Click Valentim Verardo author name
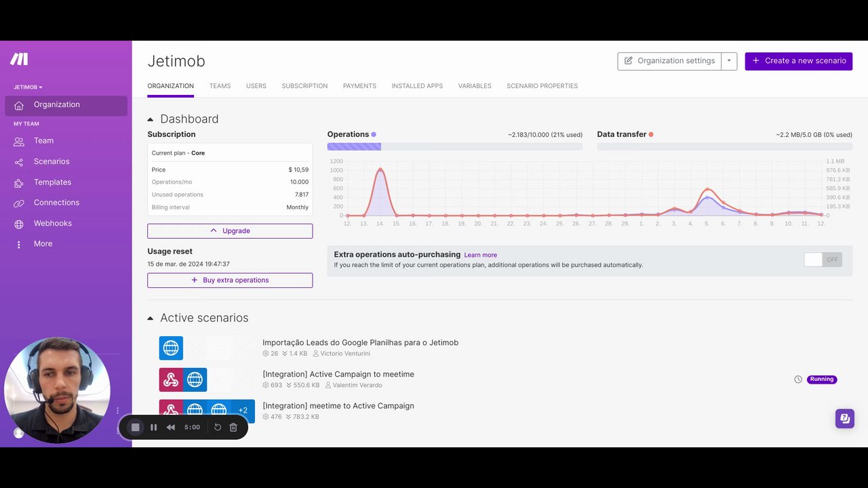The image size is (868, 488). tap(357, 385)
